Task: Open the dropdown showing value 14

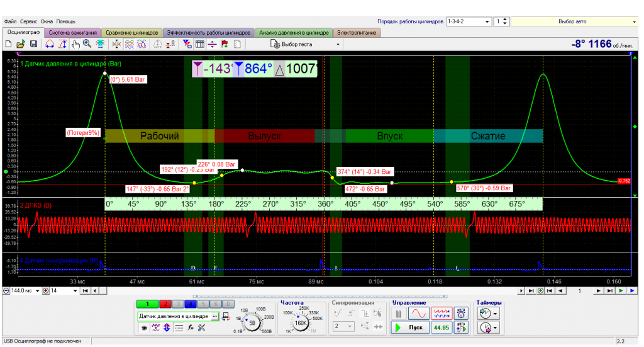Action: pos(75,291)
